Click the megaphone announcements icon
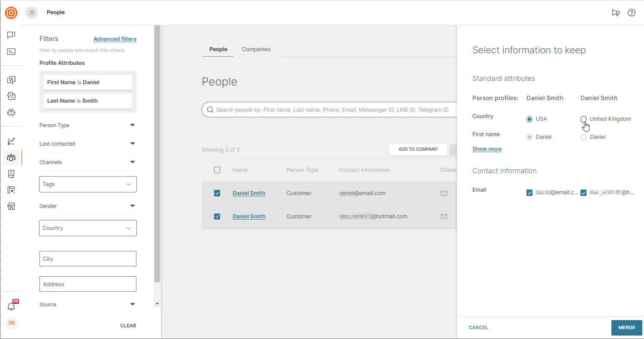 click(616, 13)
